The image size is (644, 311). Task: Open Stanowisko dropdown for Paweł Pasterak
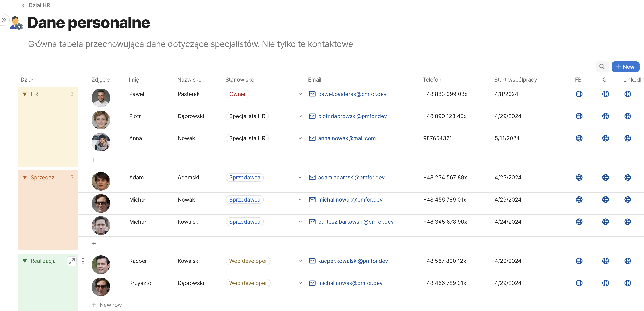pos(300,94)
